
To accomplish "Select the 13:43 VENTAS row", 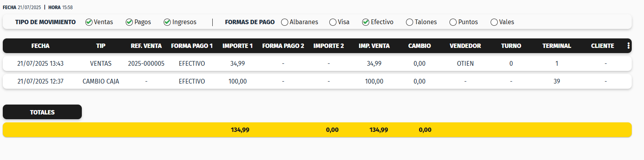I will pos(101,64).
